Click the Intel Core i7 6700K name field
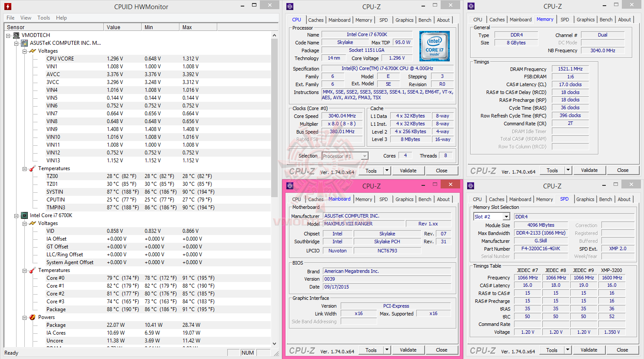The width and height of the screenshot is (644, 359). pos(367,34)
